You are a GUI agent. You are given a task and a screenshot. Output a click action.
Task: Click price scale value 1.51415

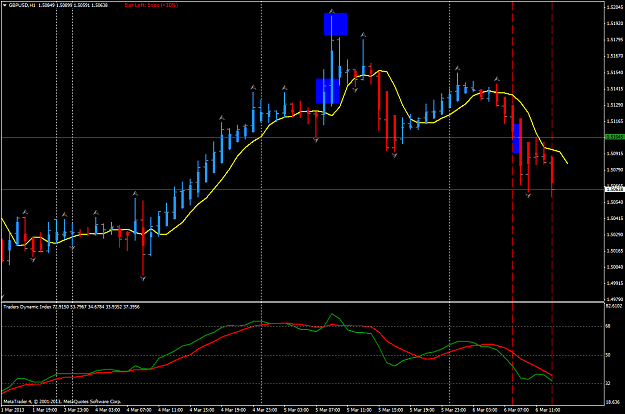615,88
